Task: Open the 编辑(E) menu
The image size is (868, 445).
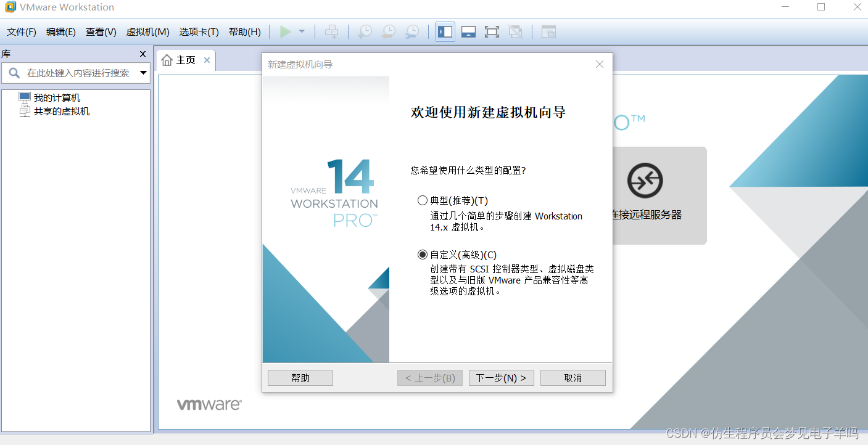Action: tap(61, 31)
